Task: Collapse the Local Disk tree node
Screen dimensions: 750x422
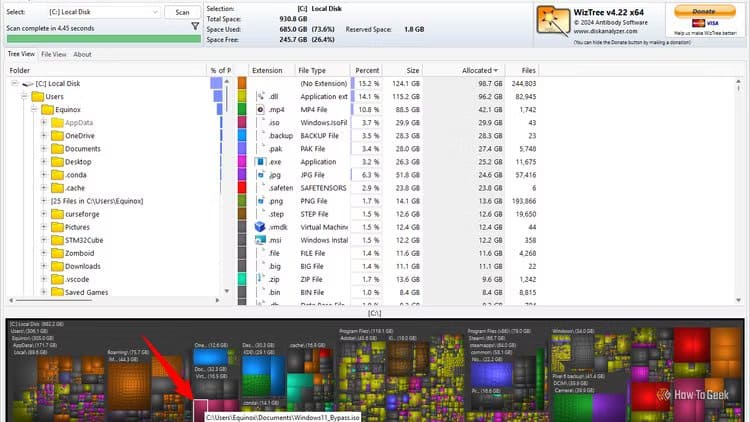Action: [x=14, y=83]
